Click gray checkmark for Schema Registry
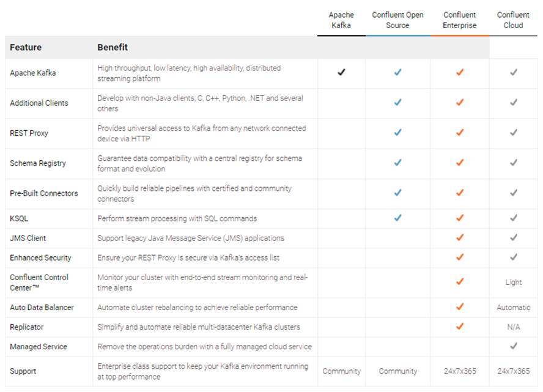The height and width of the screenshot is (392, 543). [514, 163]
